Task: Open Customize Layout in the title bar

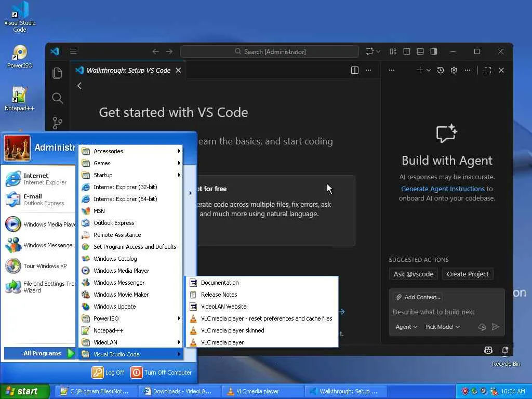Action: click(393, 51)
